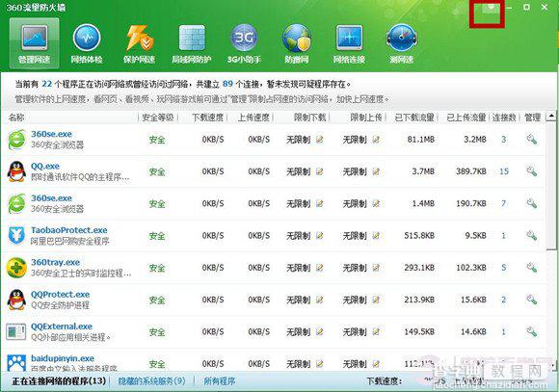Edit upload limit for QQ.exe
559x392 pixels.
(x=376, y=171)
